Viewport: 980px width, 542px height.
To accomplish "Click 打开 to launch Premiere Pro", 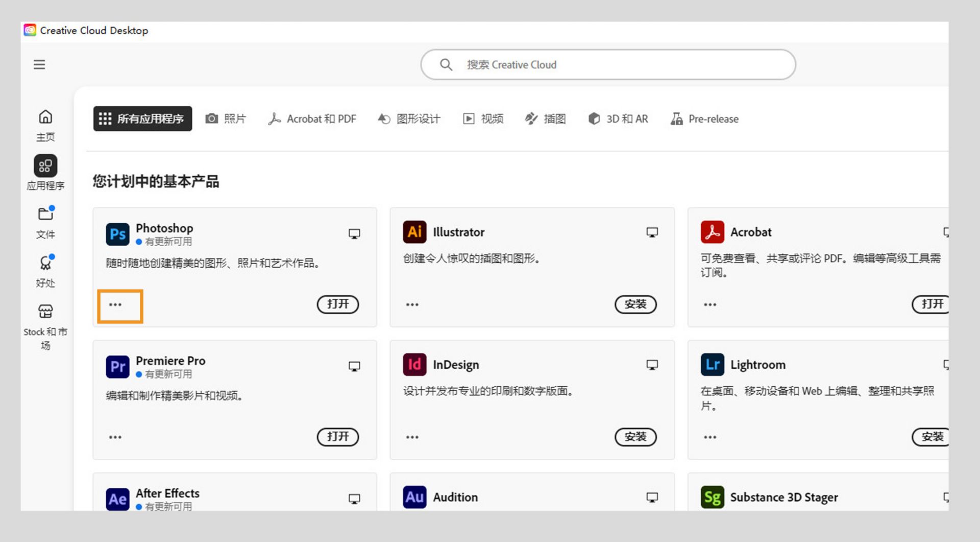I will (338, 437).
